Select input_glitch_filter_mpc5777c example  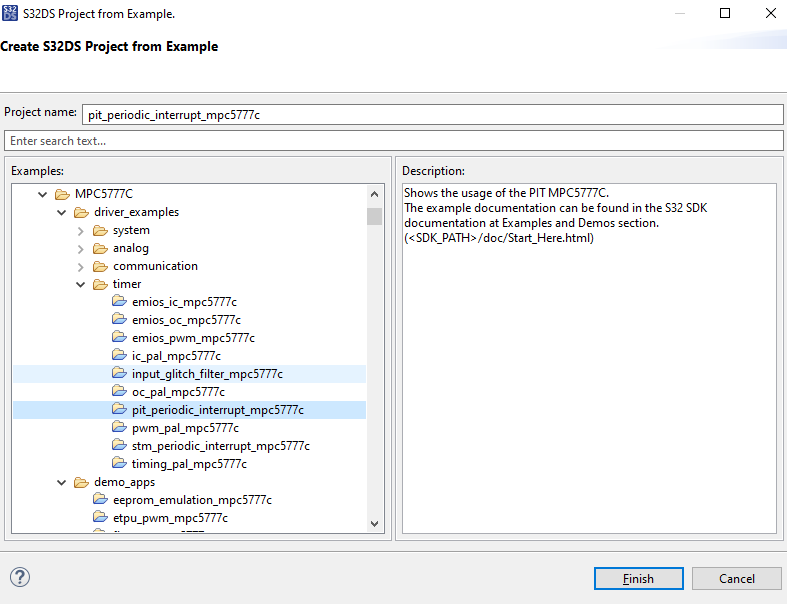point(207,374)
